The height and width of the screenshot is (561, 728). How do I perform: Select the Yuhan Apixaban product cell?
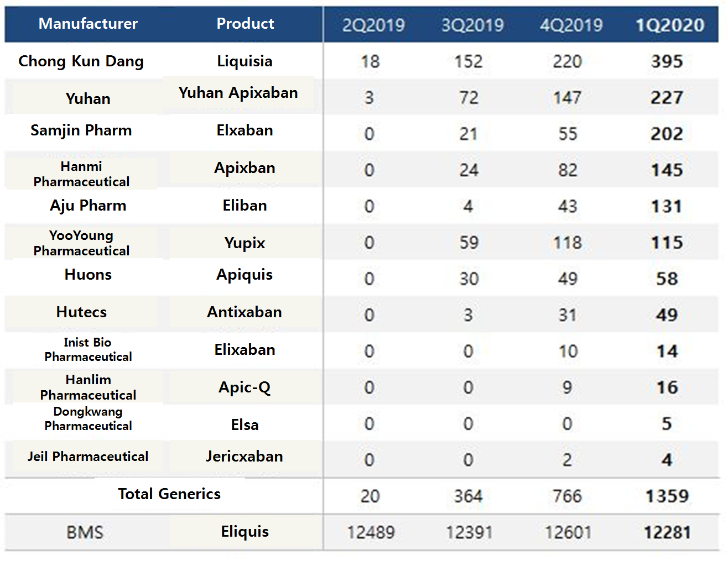click(238, 93)
